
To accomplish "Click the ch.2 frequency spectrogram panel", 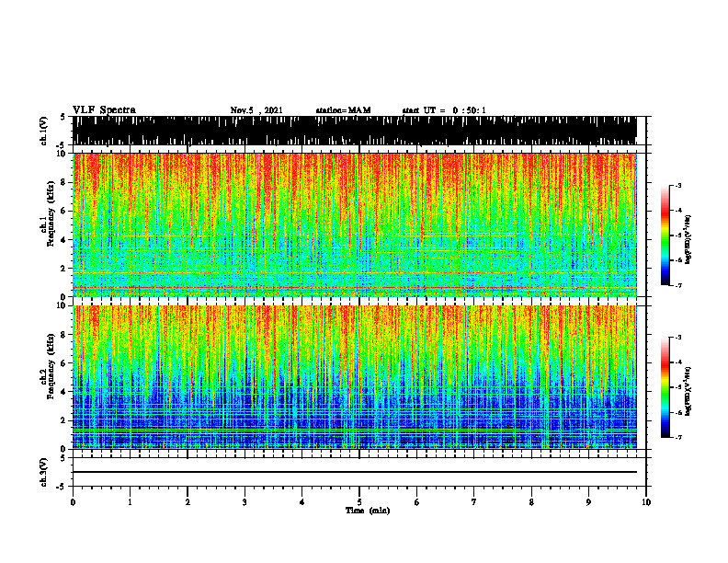I will [x=354, y=377].
